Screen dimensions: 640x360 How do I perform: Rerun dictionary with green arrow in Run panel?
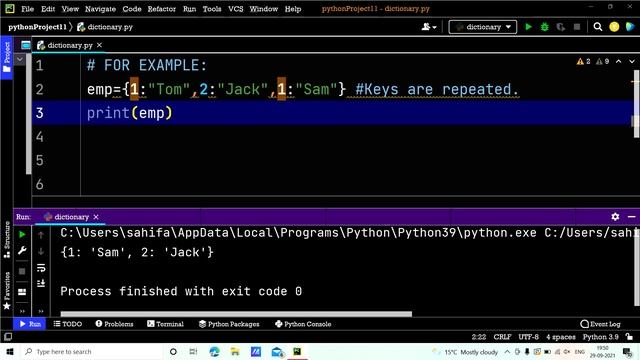[22, 234]
